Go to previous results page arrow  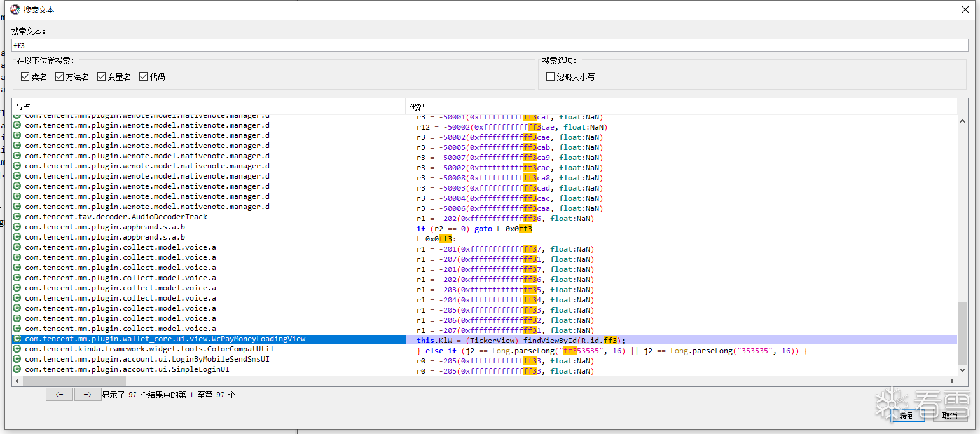click(x=59, y=395)
